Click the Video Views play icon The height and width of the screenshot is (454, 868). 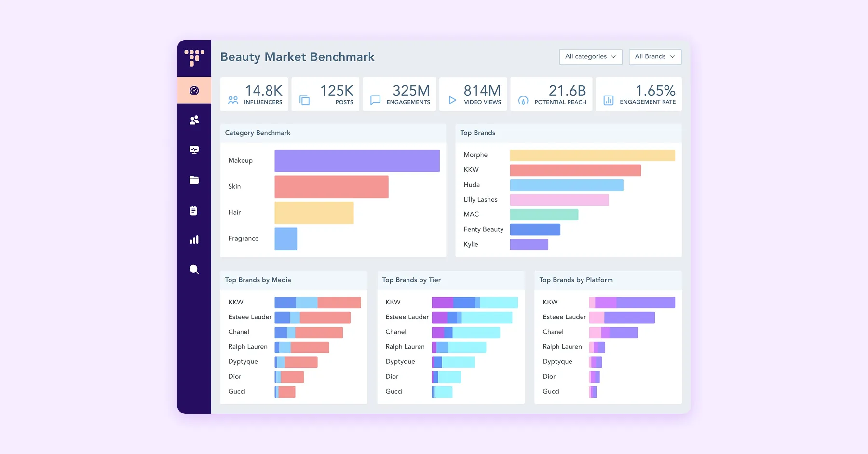[x=452, y=100]
